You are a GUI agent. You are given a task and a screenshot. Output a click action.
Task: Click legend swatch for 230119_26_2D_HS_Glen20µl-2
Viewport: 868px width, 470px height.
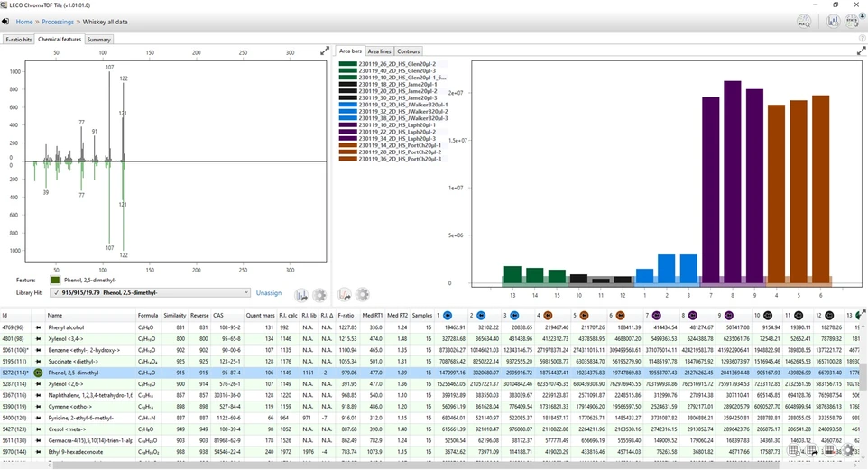pos(347,64)
